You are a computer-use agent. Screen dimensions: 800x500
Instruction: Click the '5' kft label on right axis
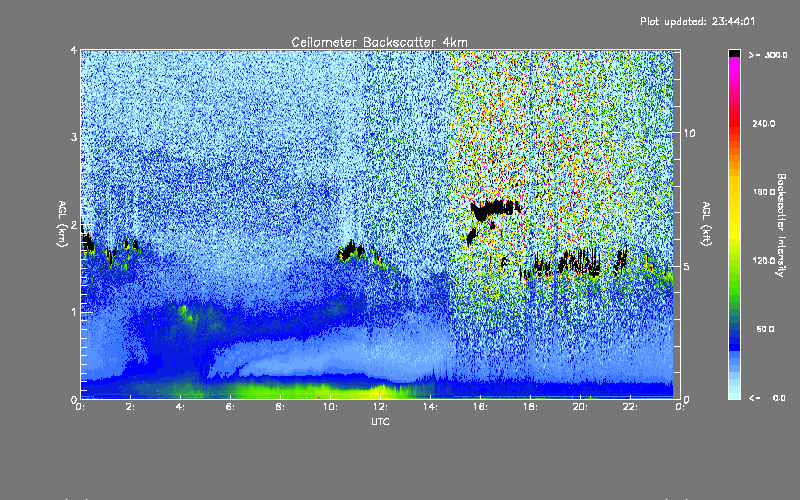(687, 266)
